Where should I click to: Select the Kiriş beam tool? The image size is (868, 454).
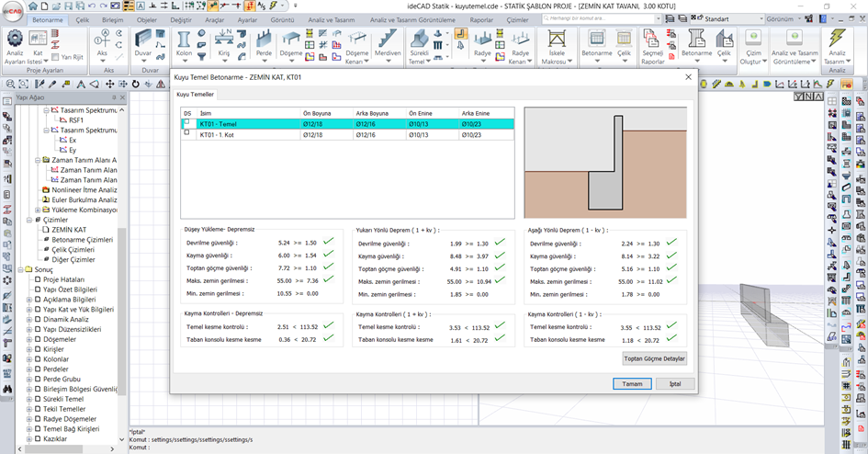point(223,44)
